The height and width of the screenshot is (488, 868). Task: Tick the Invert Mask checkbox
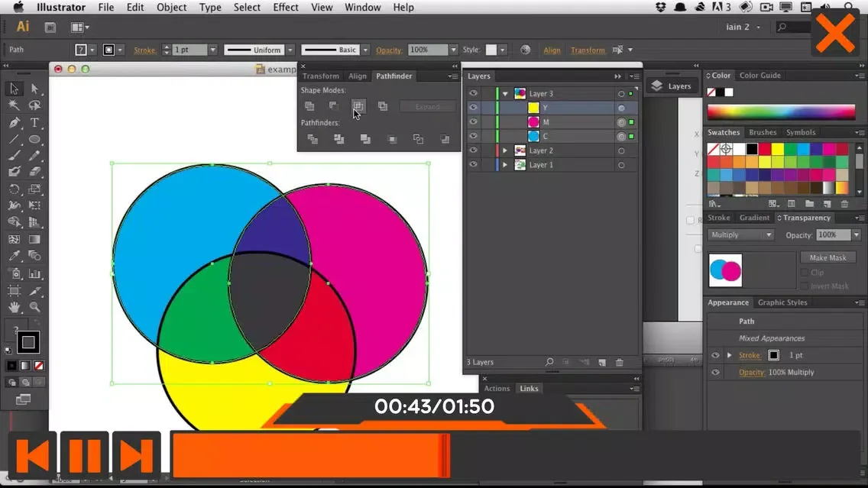tap(805, 286)
